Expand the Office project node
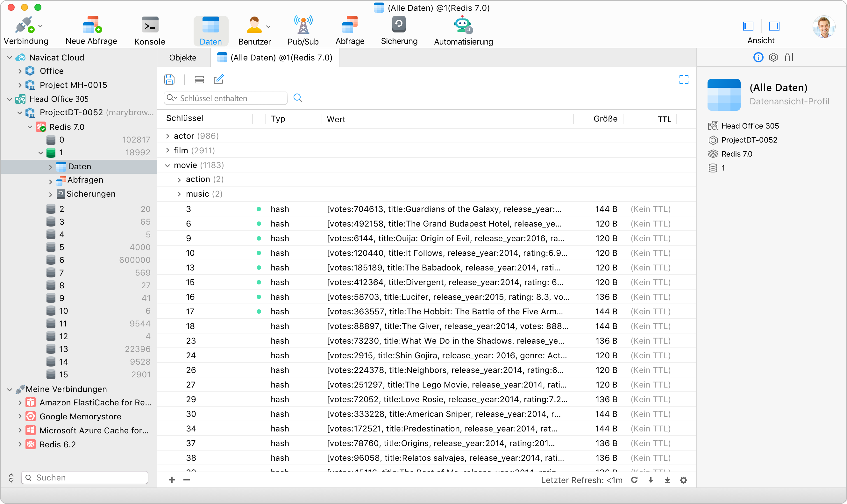 20,71
